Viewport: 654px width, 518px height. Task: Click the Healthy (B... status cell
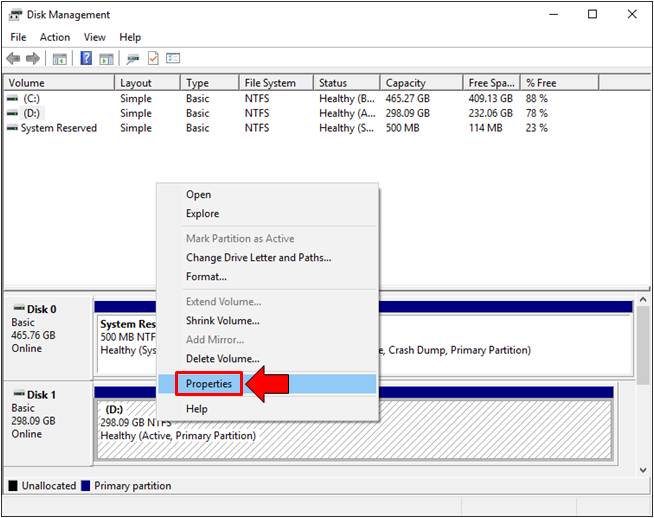coord(347,99)
